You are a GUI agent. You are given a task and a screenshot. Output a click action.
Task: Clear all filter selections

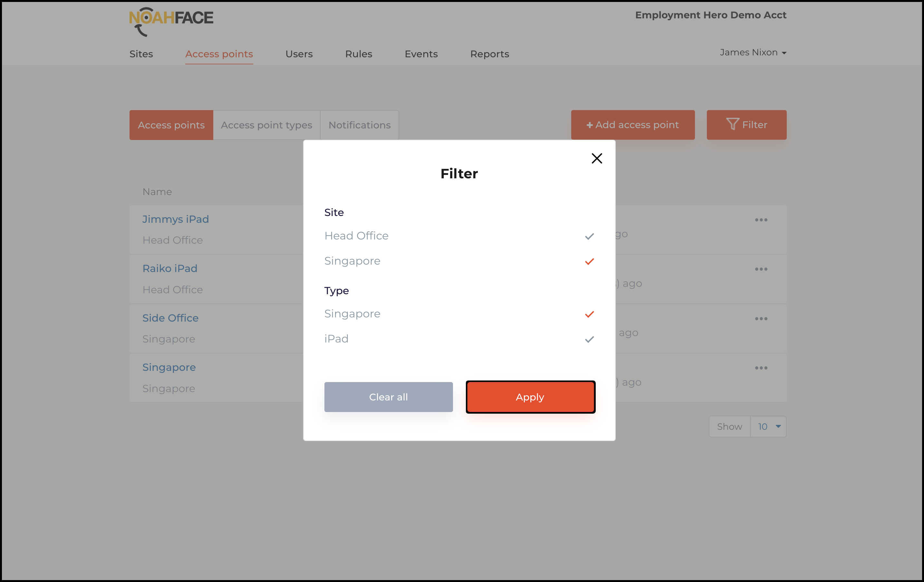click(388, 397)
